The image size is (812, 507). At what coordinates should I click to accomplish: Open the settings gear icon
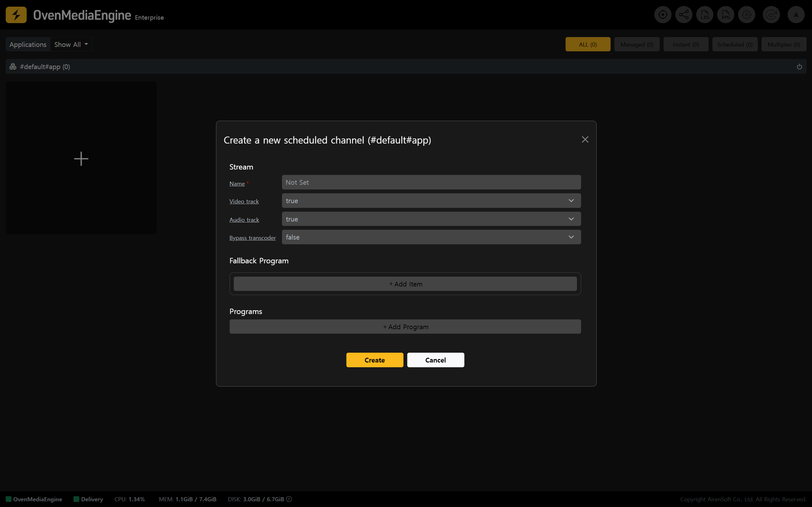747,15
